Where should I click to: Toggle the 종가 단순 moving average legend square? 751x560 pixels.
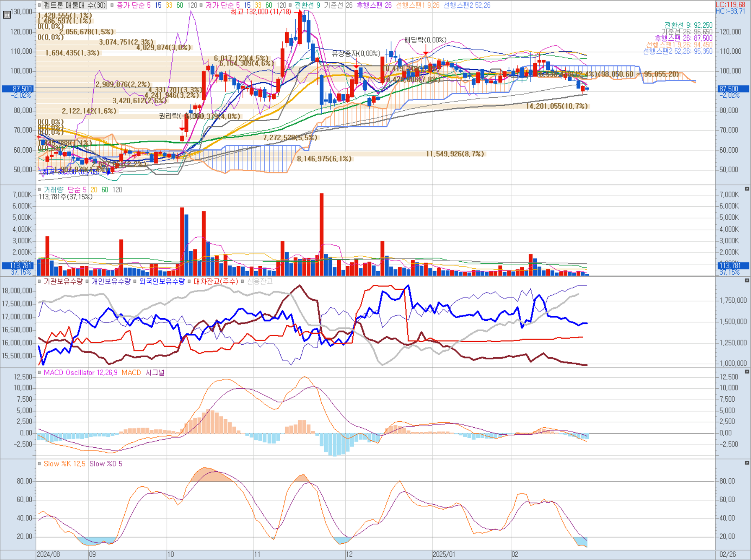[x=112, y=5]
